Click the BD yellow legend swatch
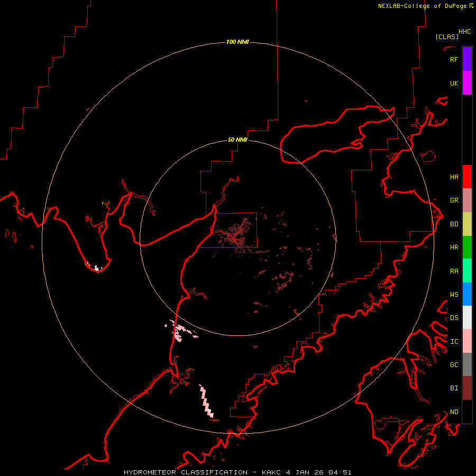 [x=467, y=224]
